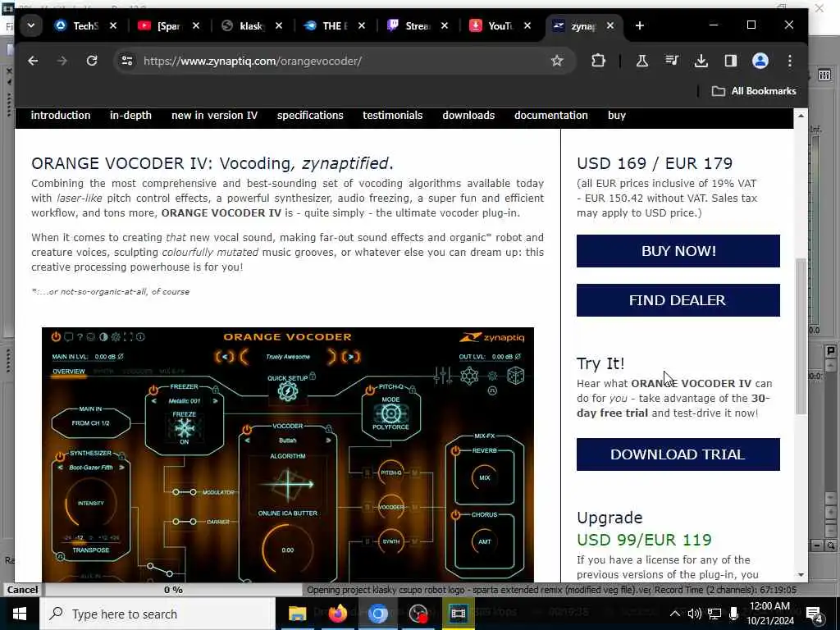Screen dimensions: 840x630
Task: Select previous VOCODER algorithm before Buttah
Action: coord(248,441)
